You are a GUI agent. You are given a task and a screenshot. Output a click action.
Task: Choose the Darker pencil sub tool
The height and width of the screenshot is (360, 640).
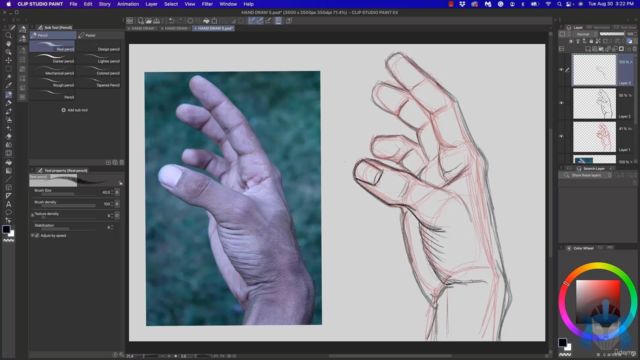[52, 58]
